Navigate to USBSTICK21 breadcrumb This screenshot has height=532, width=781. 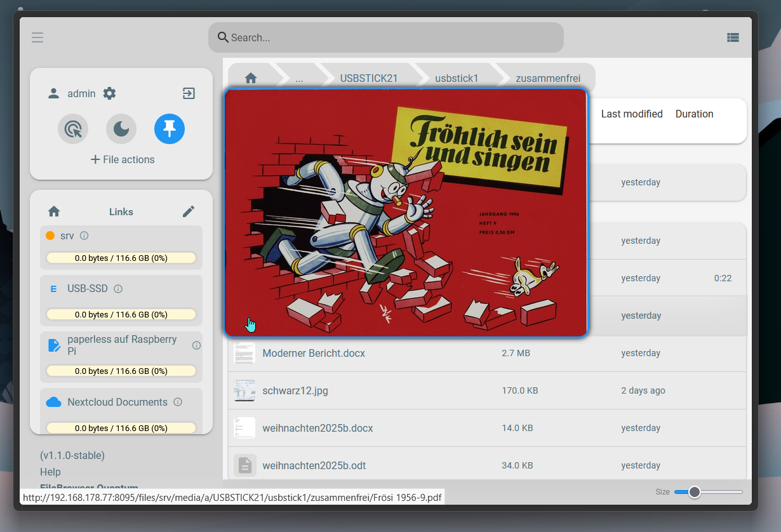pyautogui.click(x=368, y=78)
